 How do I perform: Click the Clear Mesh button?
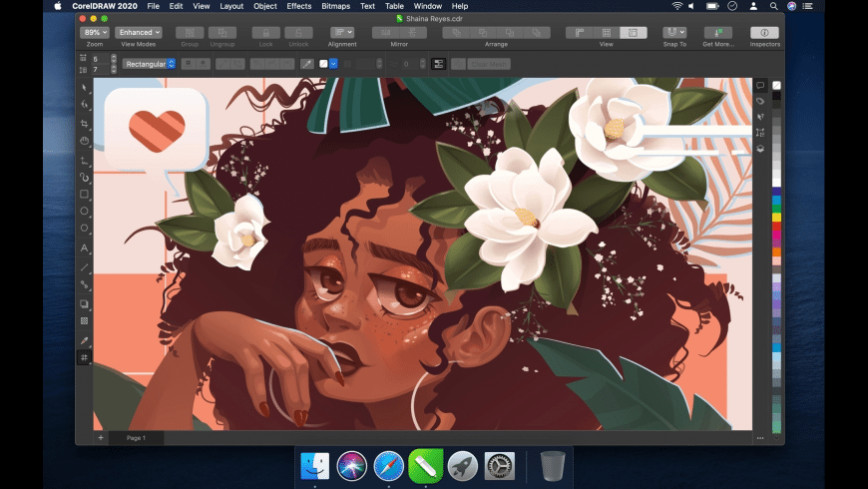point(488,64)
